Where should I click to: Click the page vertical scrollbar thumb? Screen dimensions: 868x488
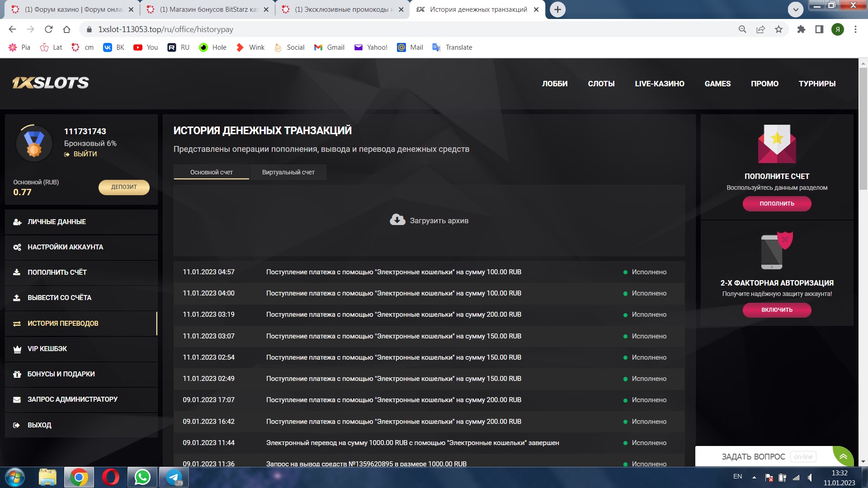click(863, 129)
